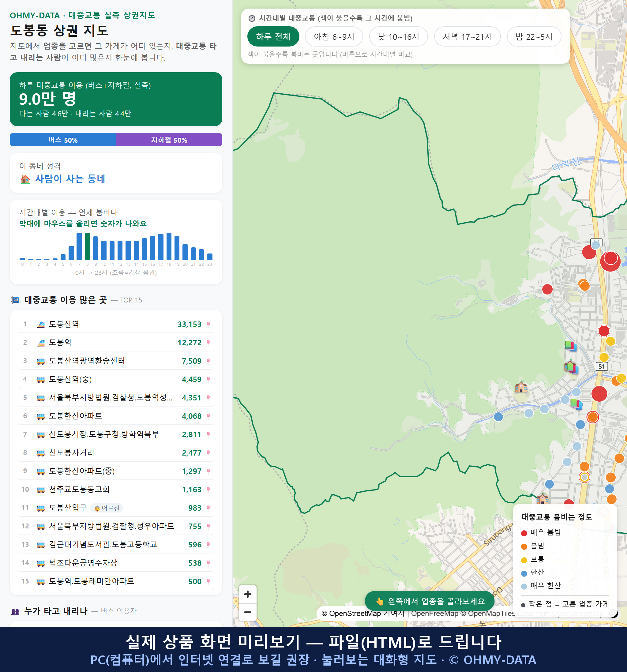Click the subway train icon beside 도봉산역
The image size is (627, 672).
coord(41,325)
